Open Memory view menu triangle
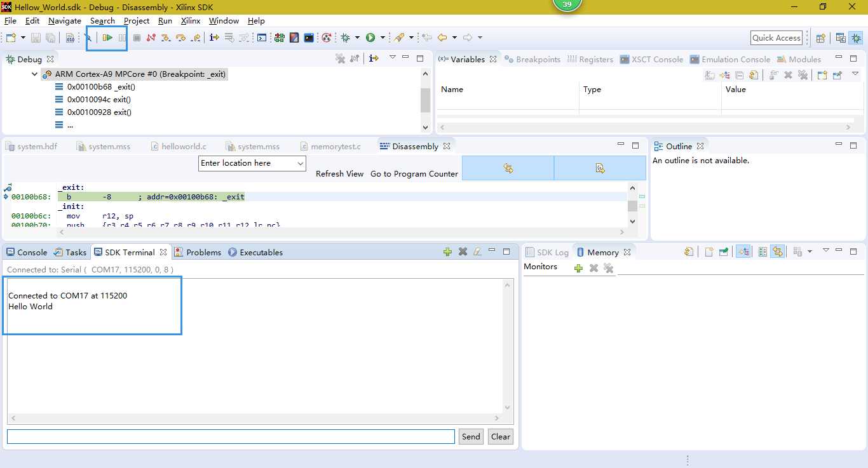Viewport: 868px width, 468px height. [826, 250]
